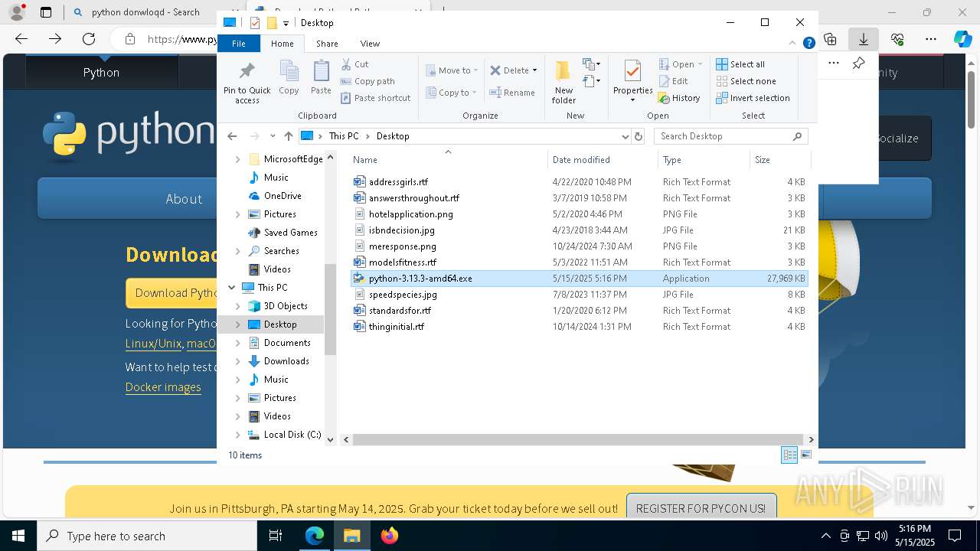Open recent locations dropdown
This screenshot has height=551, width=980.
tap(273, 136)
